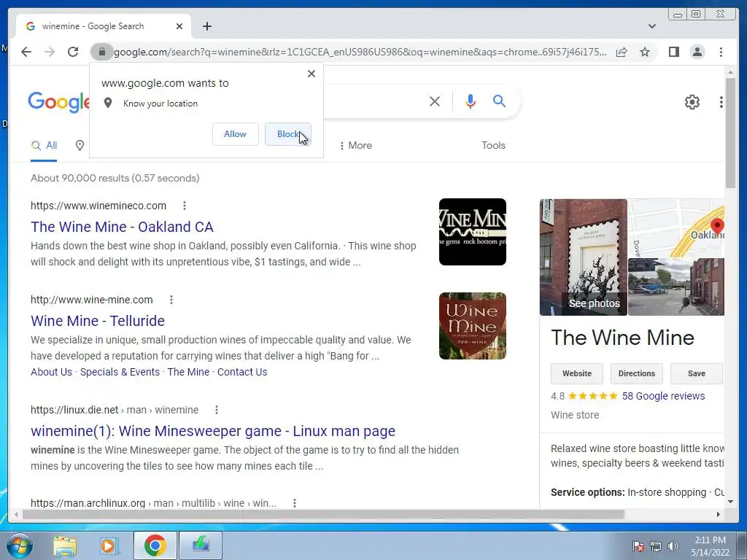Screen dimensions: 747x560
Task: Click the scroll right arrow
Action: [719, 515]
